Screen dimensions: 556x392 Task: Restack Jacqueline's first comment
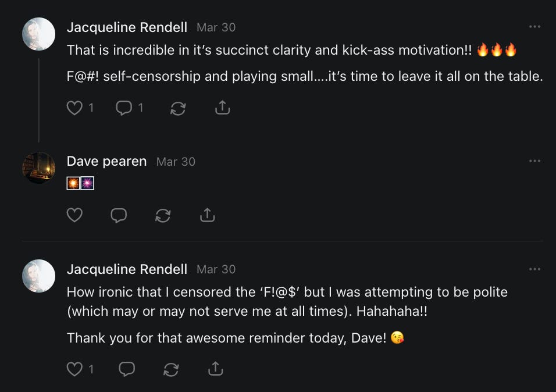(177, 108)
